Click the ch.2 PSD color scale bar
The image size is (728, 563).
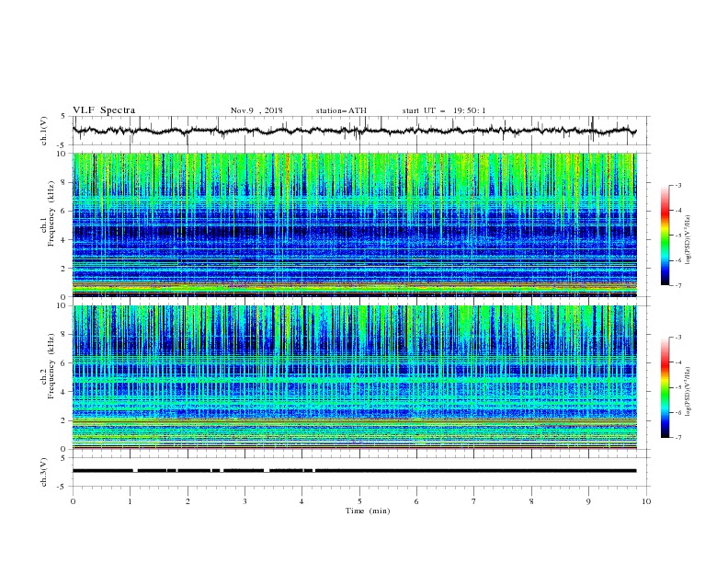tap(665, 387)
